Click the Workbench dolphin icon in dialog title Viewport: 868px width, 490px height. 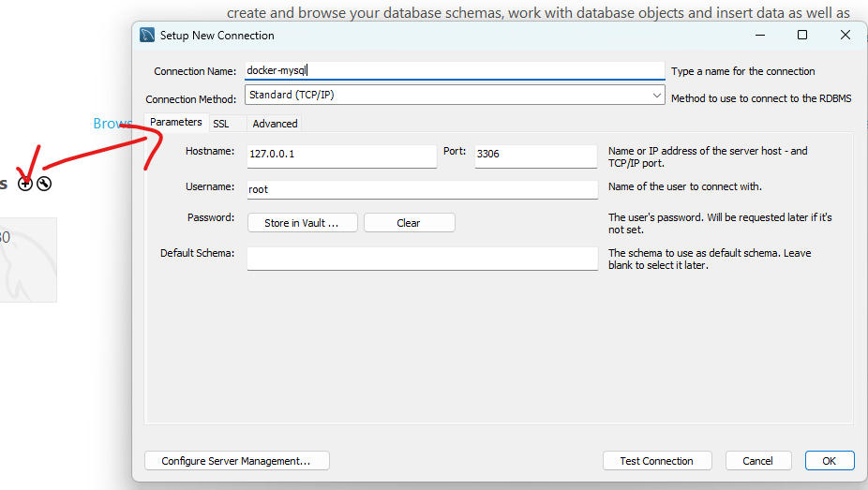click(147, 35)
